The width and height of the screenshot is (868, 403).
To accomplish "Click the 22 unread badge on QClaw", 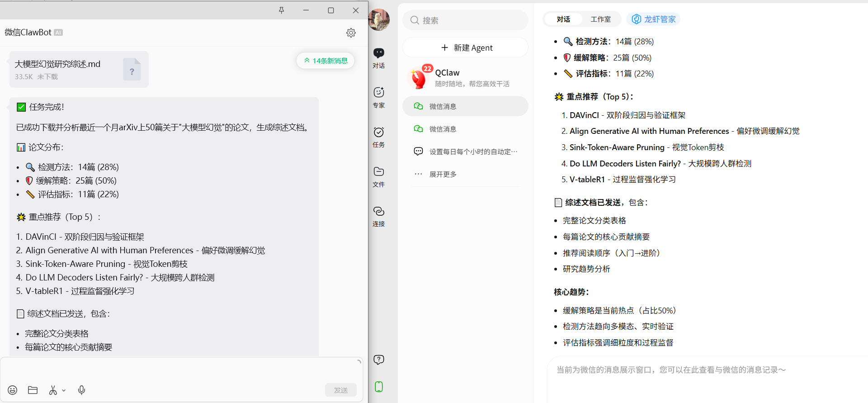I will pos(427,69).
